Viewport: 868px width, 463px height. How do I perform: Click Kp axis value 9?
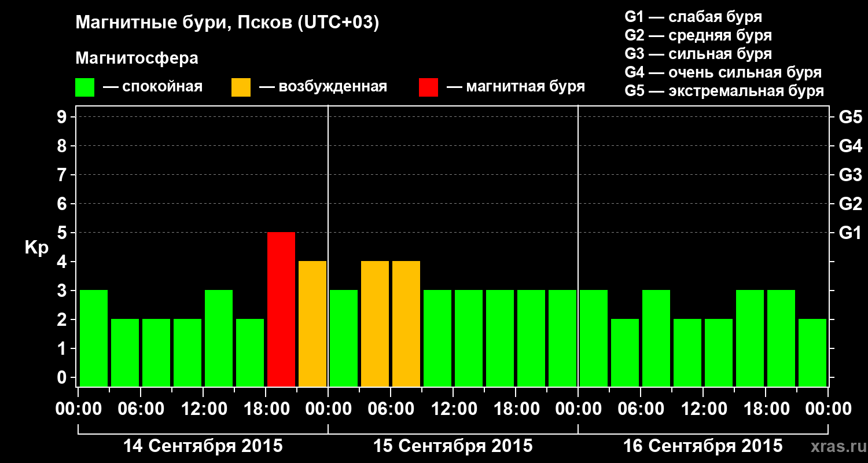coord(62,117)
